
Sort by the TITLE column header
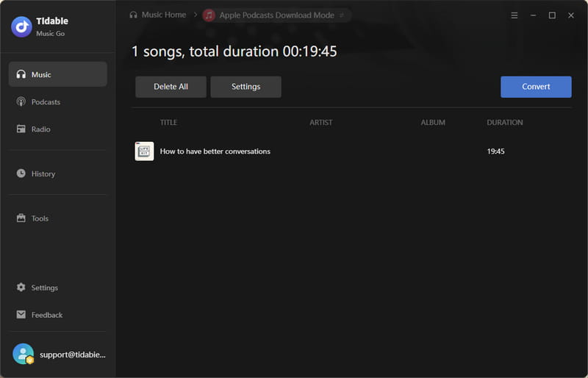(x=168, y=122)
